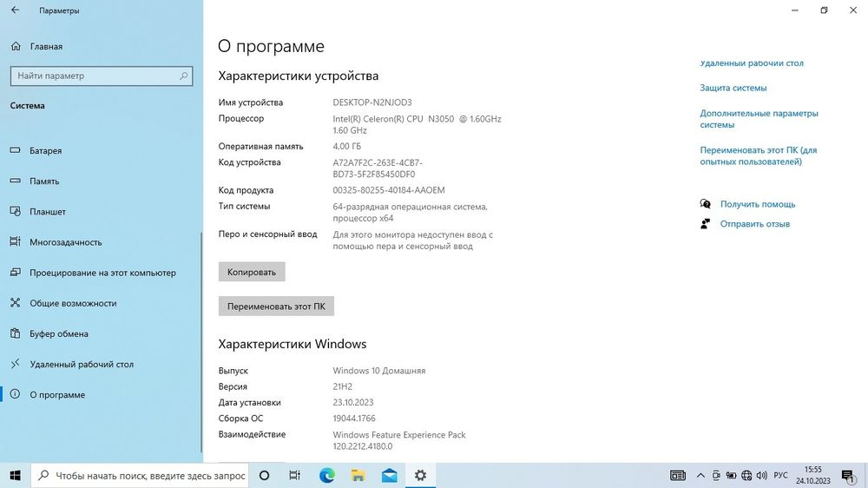Open the Главная home icon
The height and width of the screenshot is (488, 868).
point(16,47)
